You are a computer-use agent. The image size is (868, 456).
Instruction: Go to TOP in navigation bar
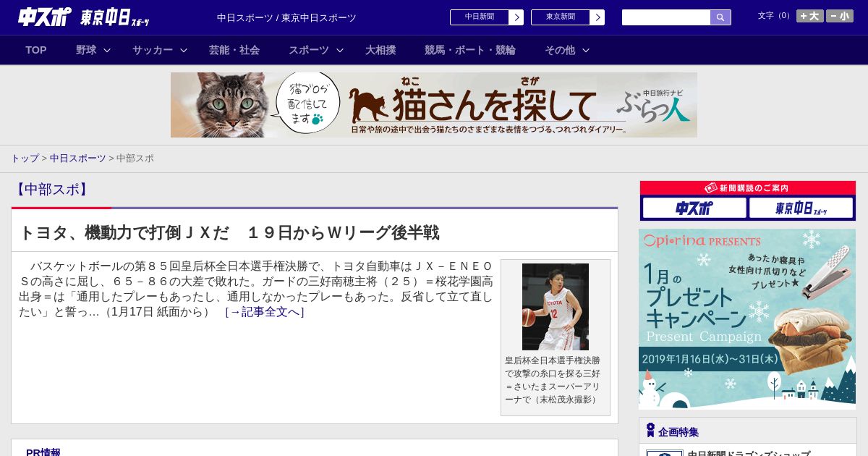click(x=36, y=50)
